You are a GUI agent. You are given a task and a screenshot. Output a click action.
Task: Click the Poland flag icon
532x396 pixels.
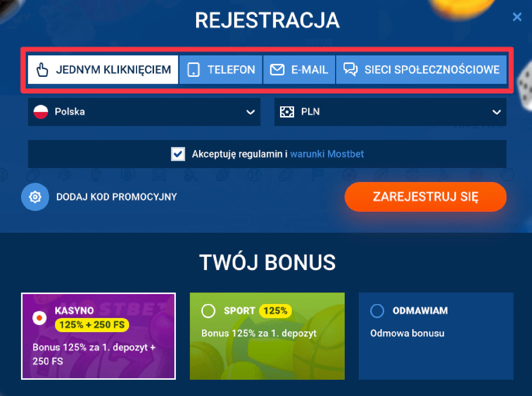point(41,112)
